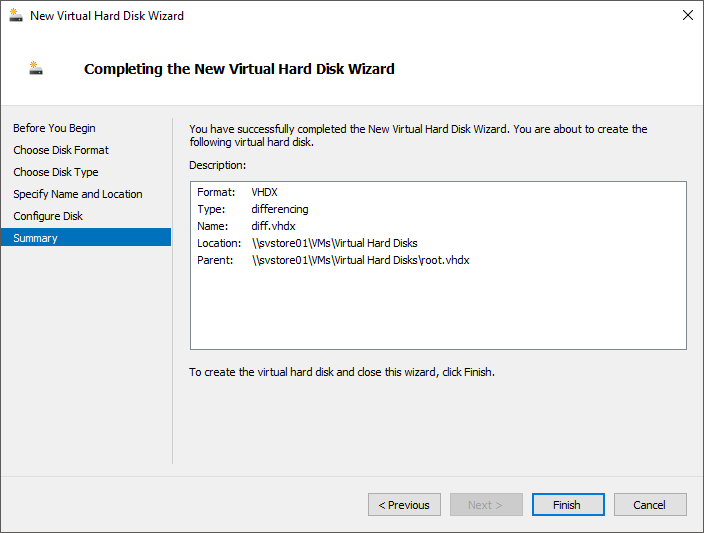Cancel the wizard
Image resolution: width=704 pixels, height=533 pixels.
click(x=650, y=505)
